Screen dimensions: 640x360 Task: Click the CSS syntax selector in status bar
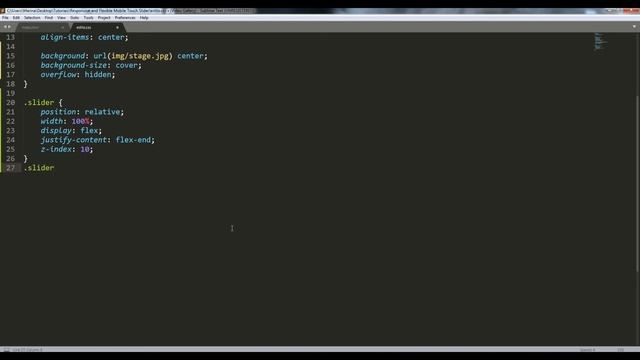[x=621, y=350]
